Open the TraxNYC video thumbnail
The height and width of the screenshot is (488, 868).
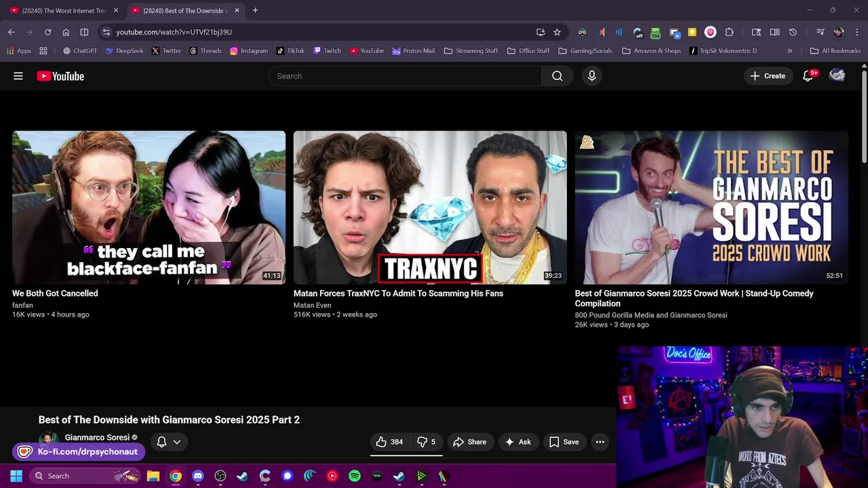[x=430, y=207]
